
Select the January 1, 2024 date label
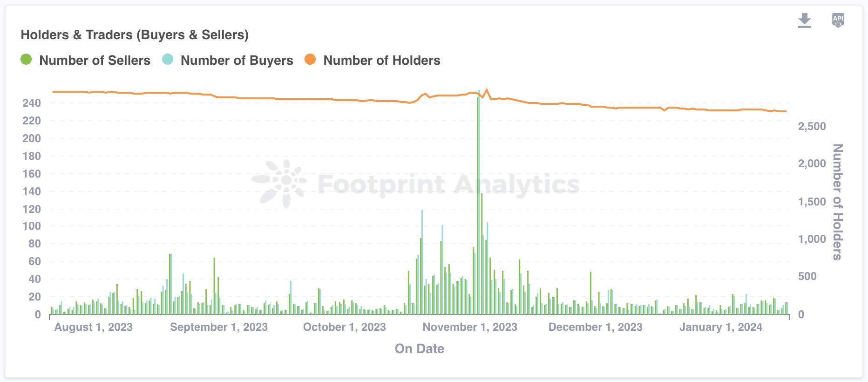(720, 327)
